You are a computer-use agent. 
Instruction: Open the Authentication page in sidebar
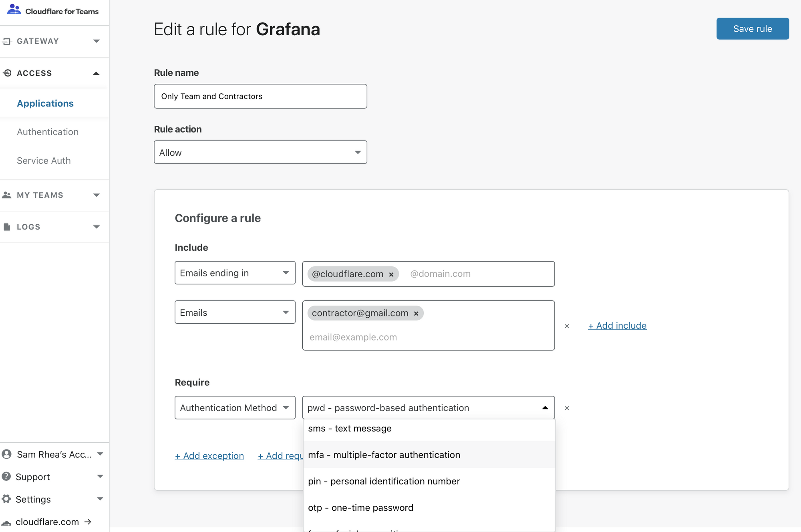[x=48, y=132]
